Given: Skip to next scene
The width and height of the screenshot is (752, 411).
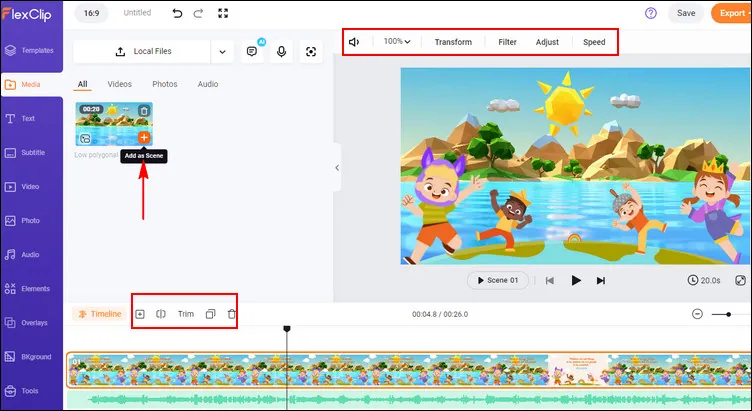Looking at the screenshot, I should (600, 281).
